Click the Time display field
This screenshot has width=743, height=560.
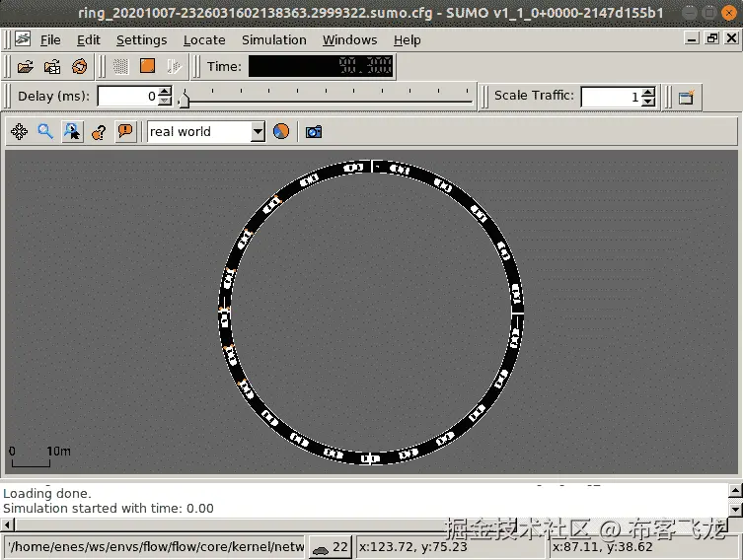point(322,66)
